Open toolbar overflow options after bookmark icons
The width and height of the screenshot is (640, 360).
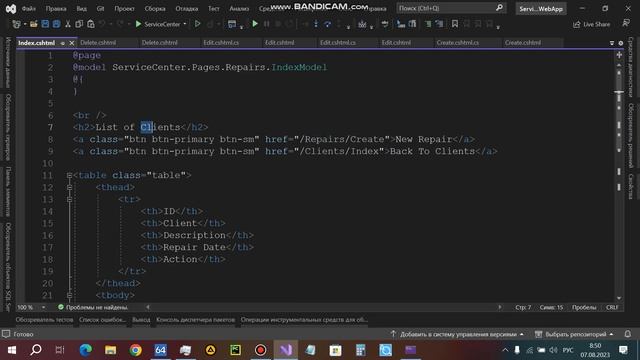pos(498,26)
